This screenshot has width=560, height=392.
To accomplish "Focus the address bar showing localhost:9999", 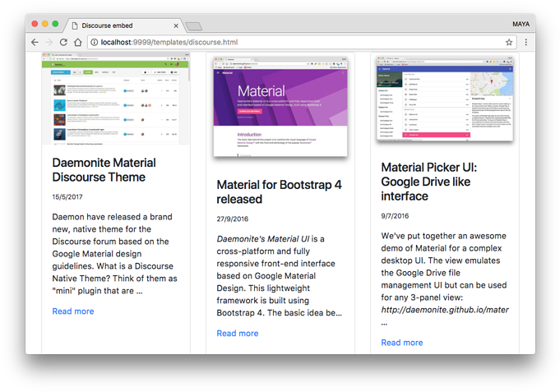I will pos(296,42).
